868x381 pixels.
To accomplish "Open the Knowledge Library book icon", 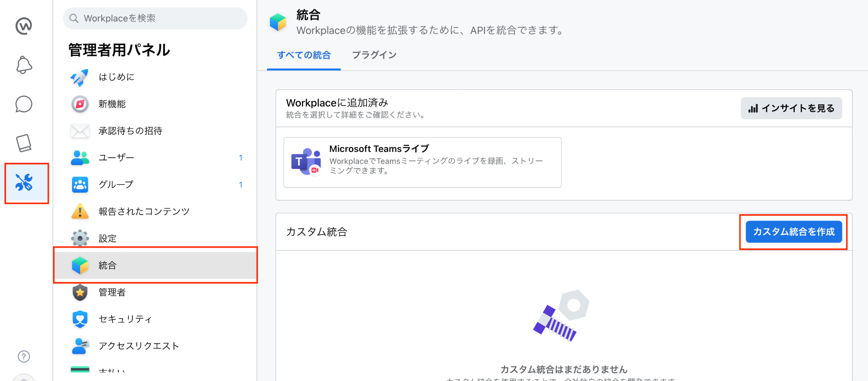I will 24,143.
